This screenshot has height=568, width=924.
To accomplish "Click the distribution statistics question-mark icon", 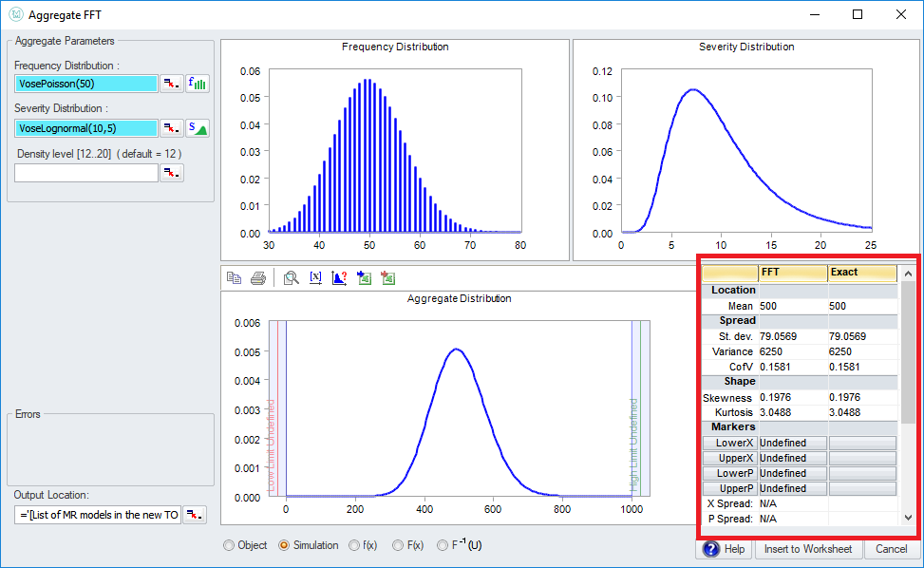I will pyautogui.click(x=339, y=277).
